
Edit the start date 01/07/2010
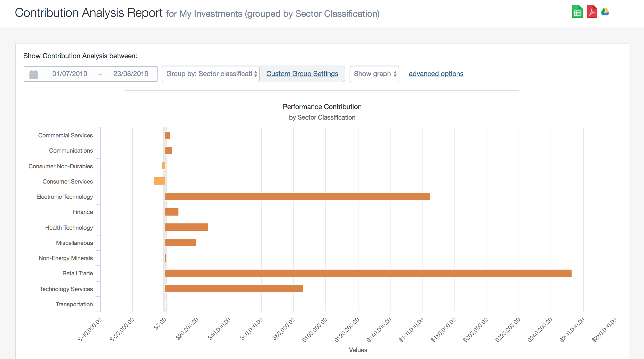pos(69,74)
